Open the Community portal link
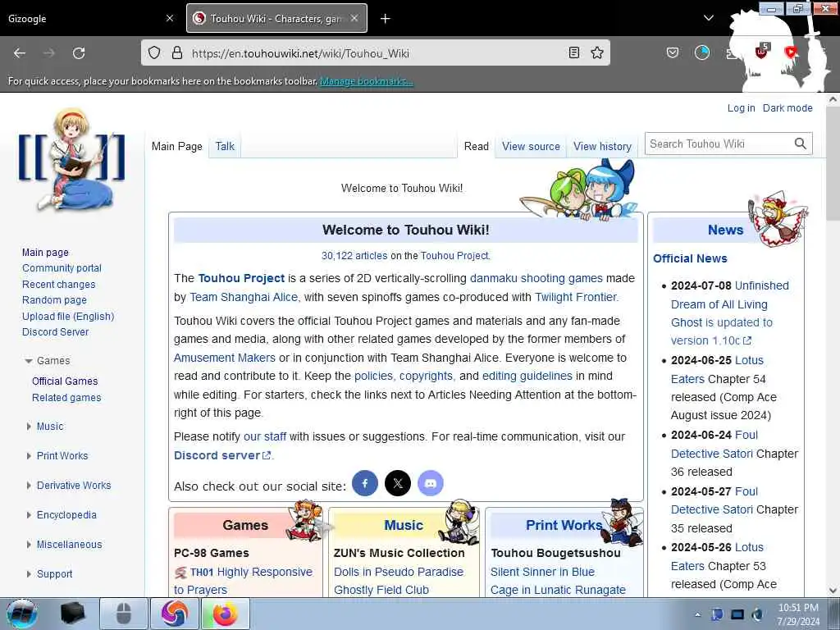 click(62, 268)
